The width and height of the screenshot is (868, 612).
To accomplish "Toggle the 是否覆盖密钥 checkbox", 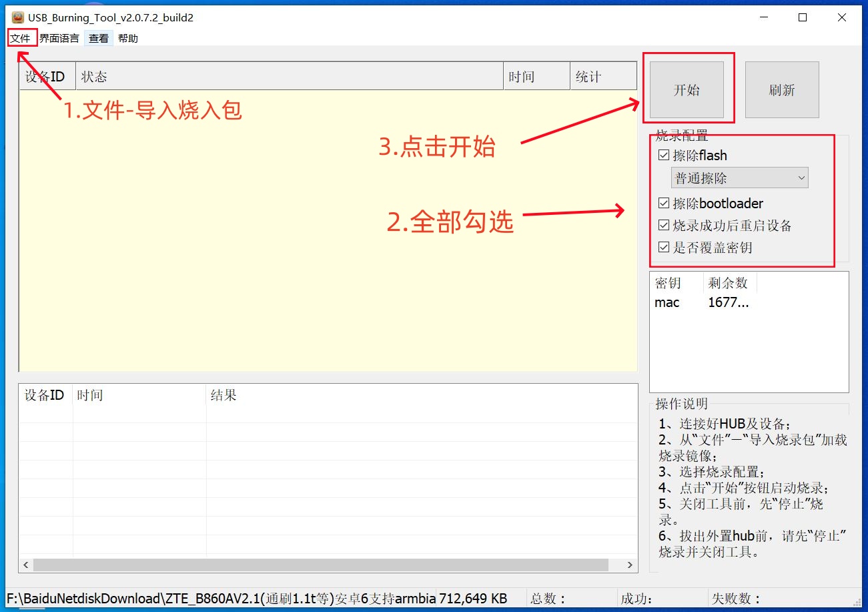I will click(x=663, y=248).
